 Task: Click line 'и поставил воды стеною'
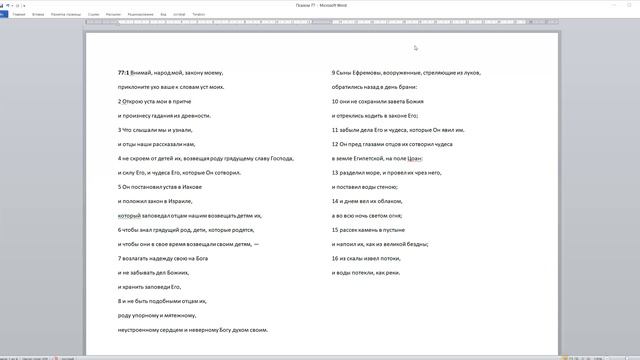[x=365, y=187]
